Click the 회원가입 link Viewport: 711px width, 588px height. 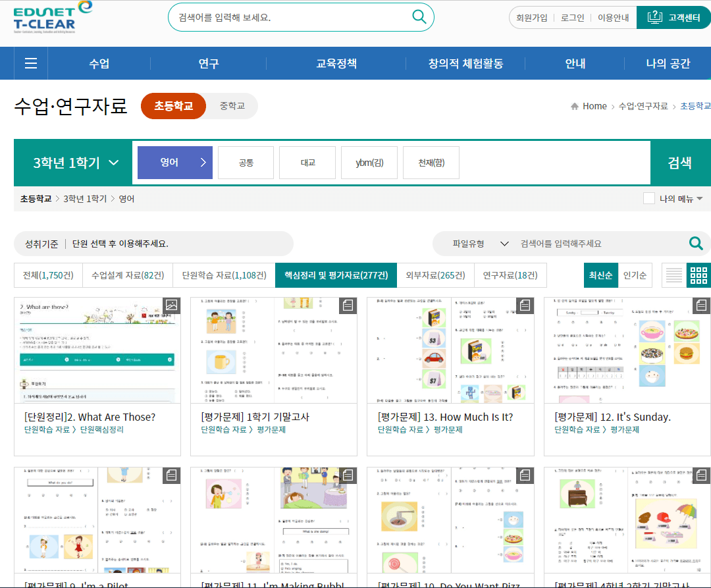pos(531,18)
